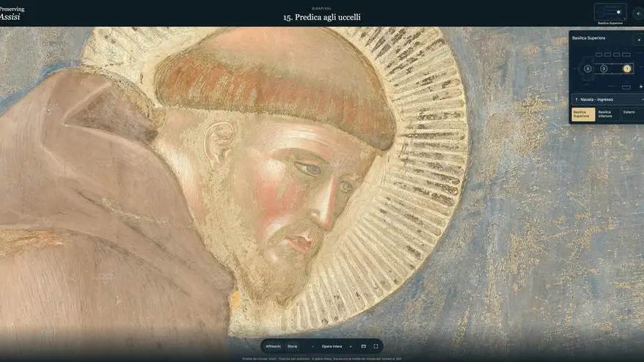Image resolution: width=644 pixels, height=362 pixels.
Task: Zoom in with the plus button
Action: tap(351, 347)
